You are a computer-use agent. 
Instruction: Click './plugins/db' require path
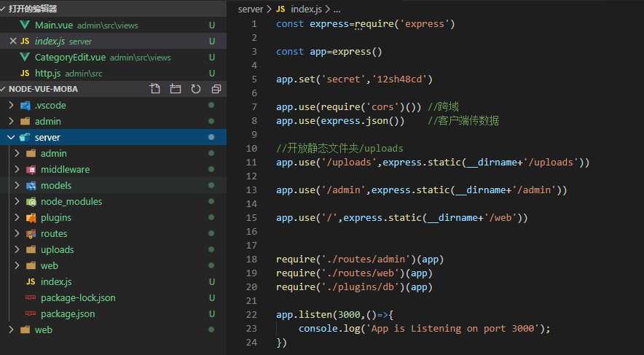click(360, 286)
